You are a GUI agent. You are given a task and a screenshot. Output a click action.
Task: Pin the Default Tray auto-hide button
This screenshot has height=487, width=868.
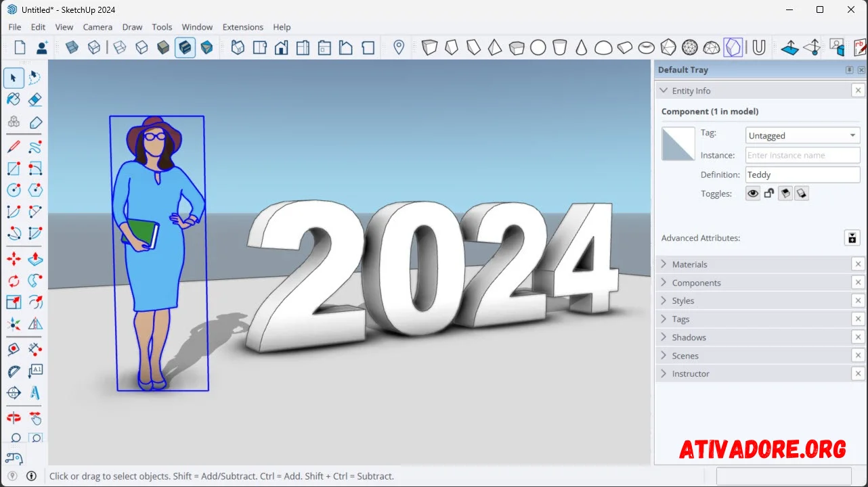[849, 70]
